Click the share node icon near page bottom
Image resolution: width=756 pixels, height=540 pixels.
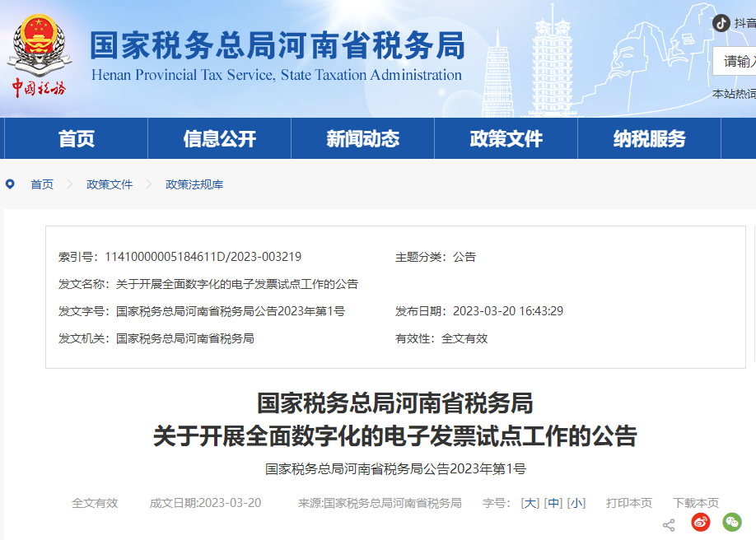click(669, 524)
